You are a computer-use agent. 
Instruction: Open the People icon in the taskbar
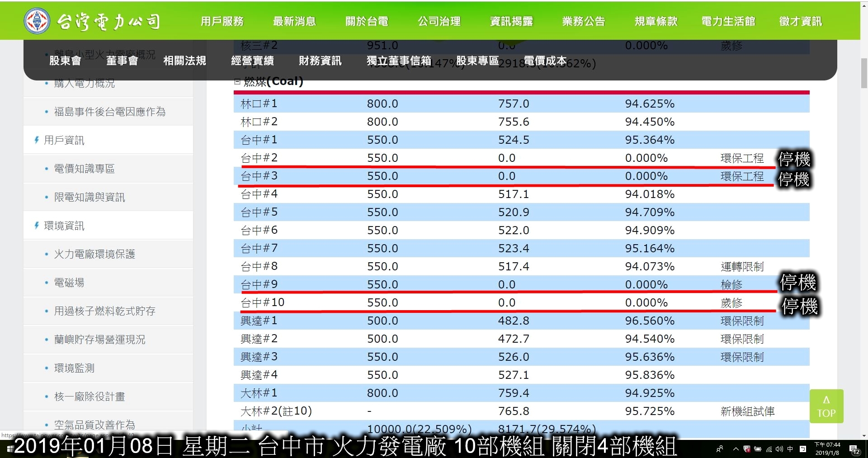[719, 449]
